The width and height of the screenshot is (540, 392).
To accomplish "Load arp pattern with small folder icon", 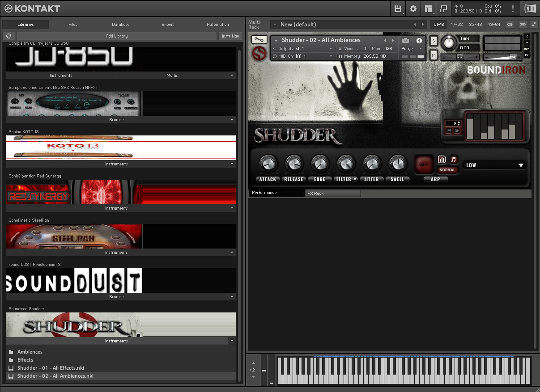I will 457,130.
